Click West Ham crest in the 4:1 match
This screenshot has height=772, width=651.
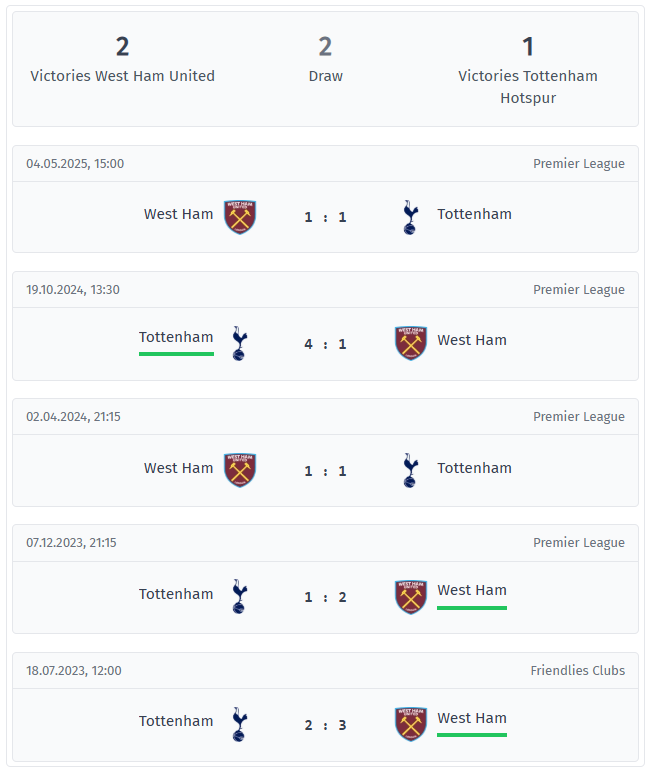click(411, 343)
